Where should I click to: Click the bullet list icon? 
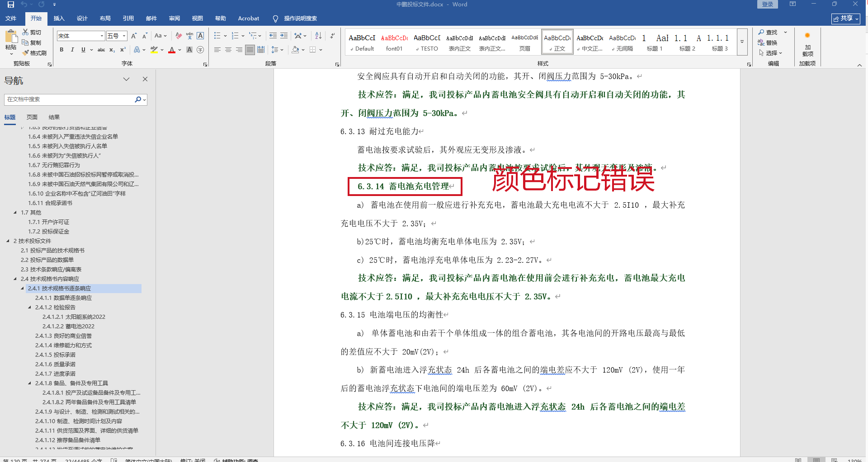click(x=217, y=36)
